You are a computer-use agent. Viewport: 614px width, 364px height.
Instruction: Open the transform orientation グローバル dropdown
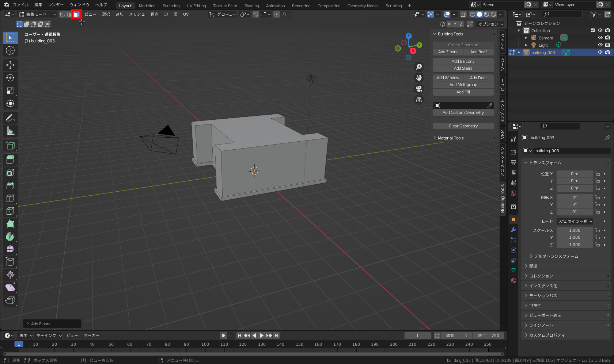click(x=222, y=14)
